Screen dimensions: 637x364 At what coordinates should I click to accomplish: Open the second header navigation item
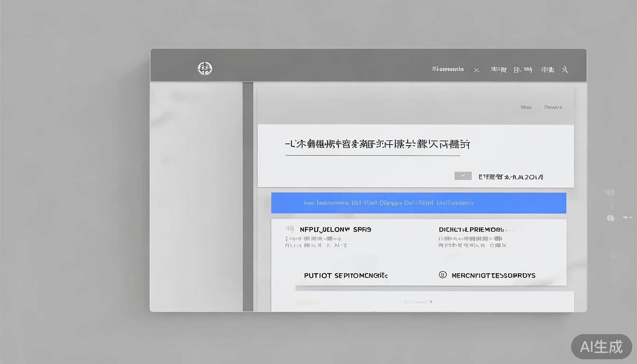[498, 70]
